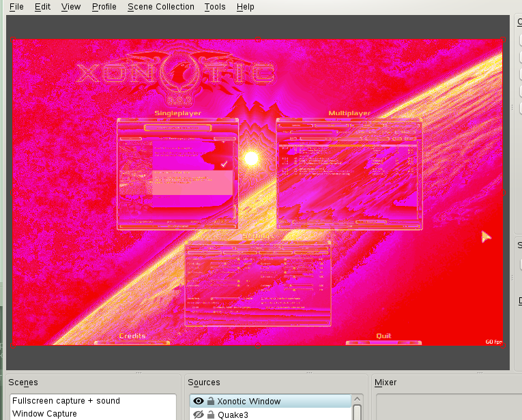The image size is (522, 420).
Task: Expand the View menu
Action: tap(71, 7)
